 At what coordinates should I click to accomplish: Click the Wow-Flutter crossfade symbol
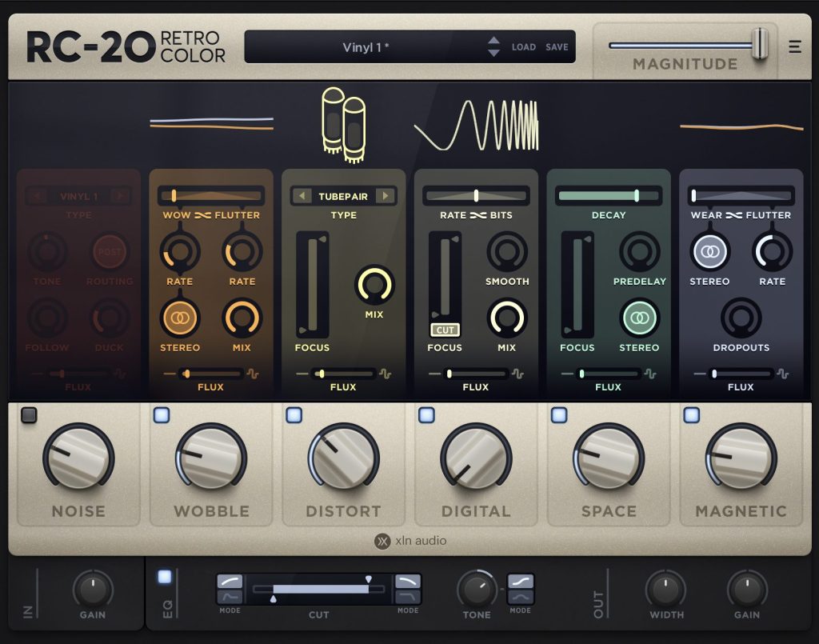click(202, 215)
